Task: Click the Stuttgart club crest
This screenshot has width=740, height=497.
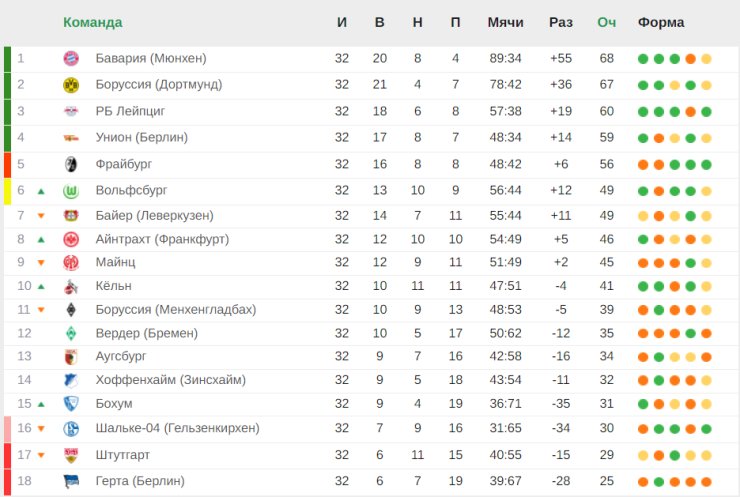Action: pyautogui.click(x=71, y=455)
